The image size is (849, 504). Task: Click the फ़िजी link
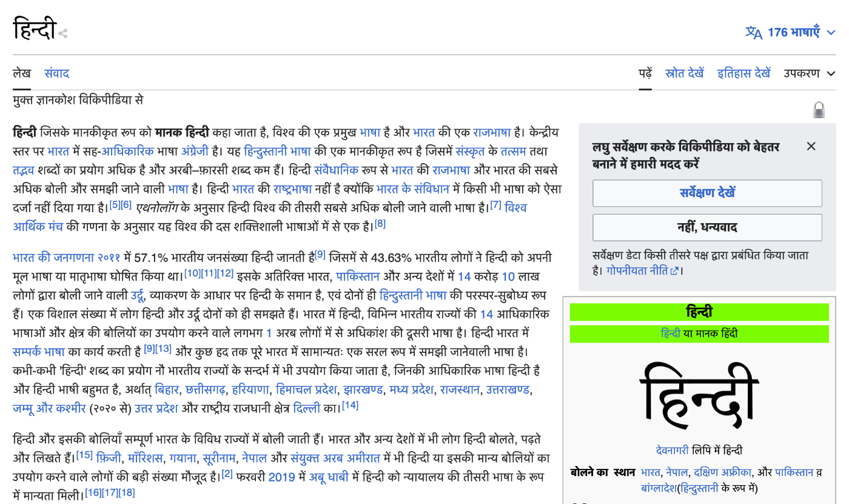tap(109, 457)
